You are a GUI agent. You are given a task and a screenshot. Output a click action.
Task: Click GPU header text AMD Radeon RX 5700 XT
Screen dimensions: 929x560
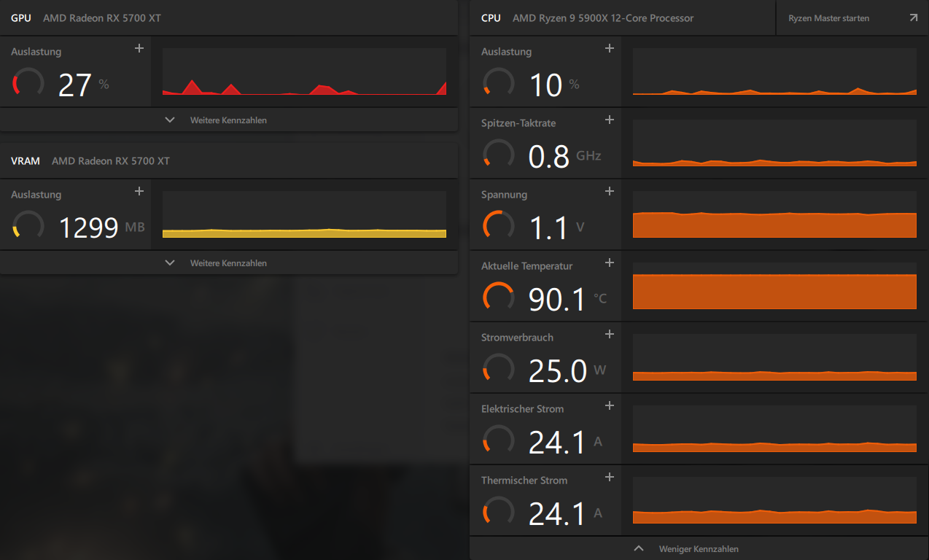coord(102,17)
